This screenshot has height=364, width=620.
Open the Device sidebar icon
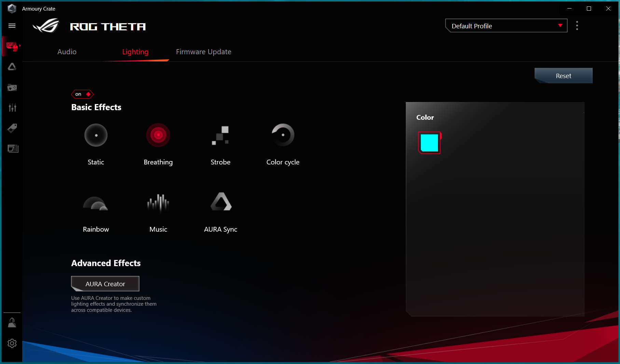[12, 46]
